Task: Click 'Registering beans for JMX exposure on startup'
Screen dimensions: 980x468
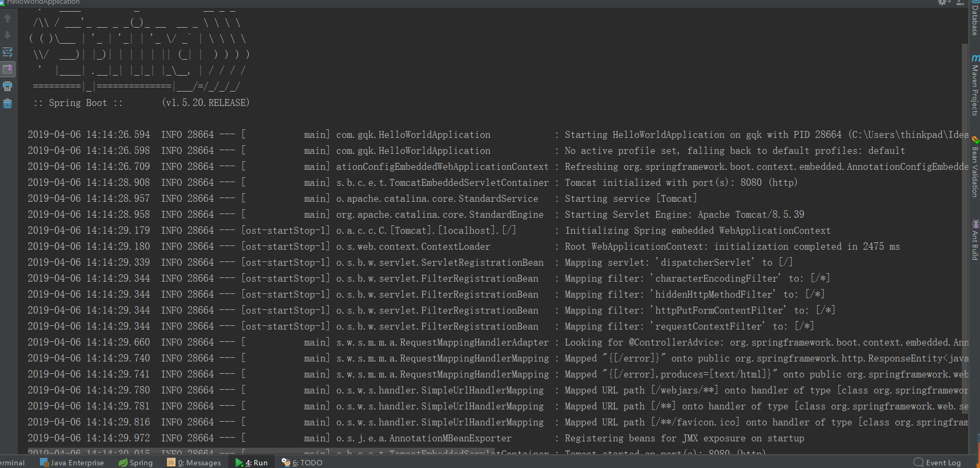Action: point(684,438)
